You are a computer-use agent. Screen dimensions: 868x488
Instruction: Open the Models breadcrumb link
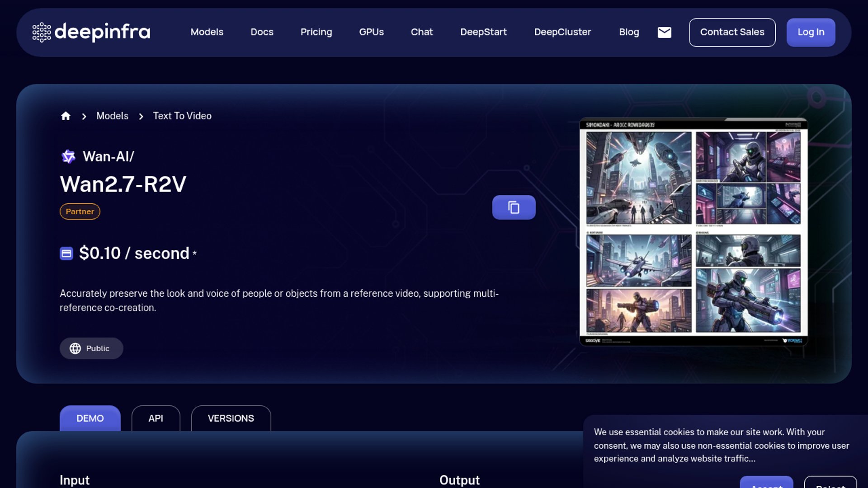112,116
